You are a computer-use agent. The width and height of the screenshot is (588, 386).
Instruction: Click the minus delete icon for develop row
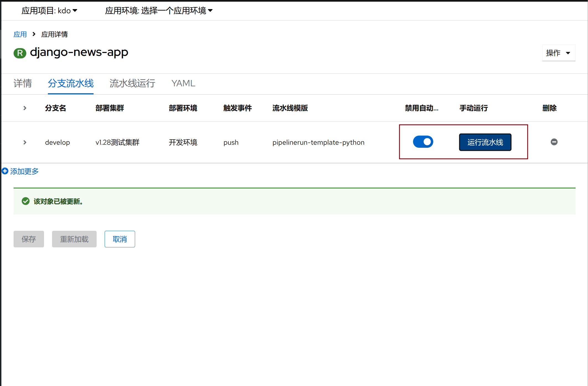click(x=554, y=142)
